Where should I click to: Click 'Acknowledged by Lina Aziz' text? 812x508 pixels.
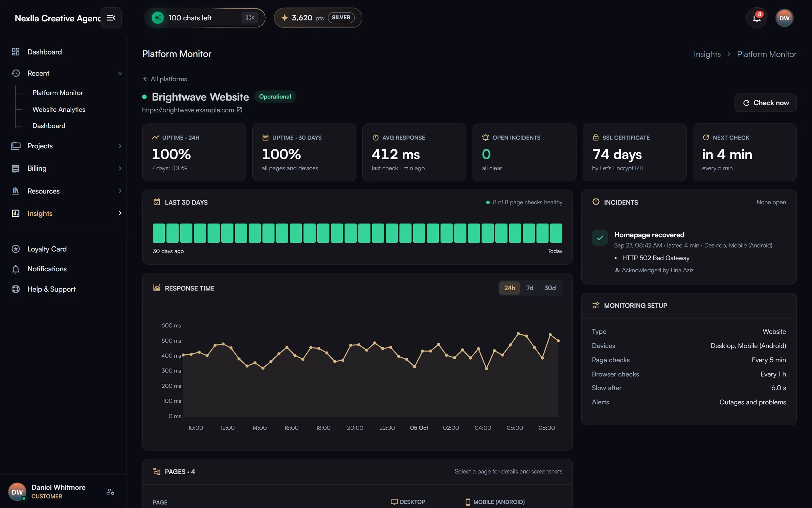tap(657, 270)
